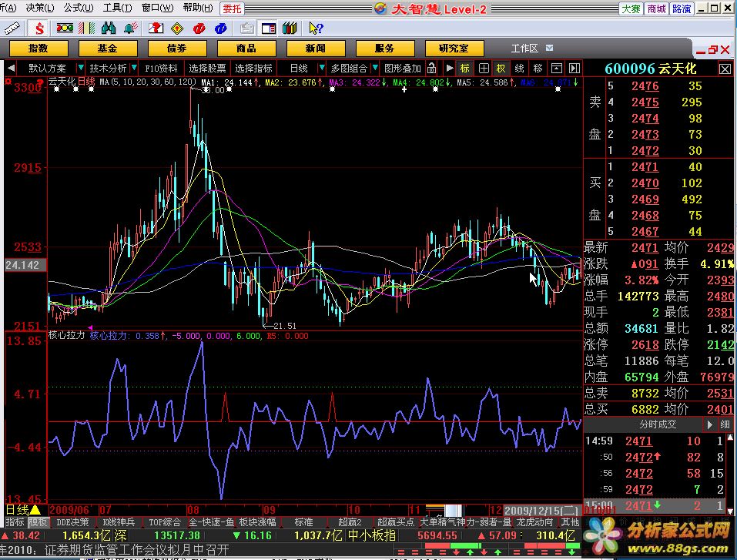Click the context help cursor icon
Screen dimensions: 737x560
[x=316, y=29]
